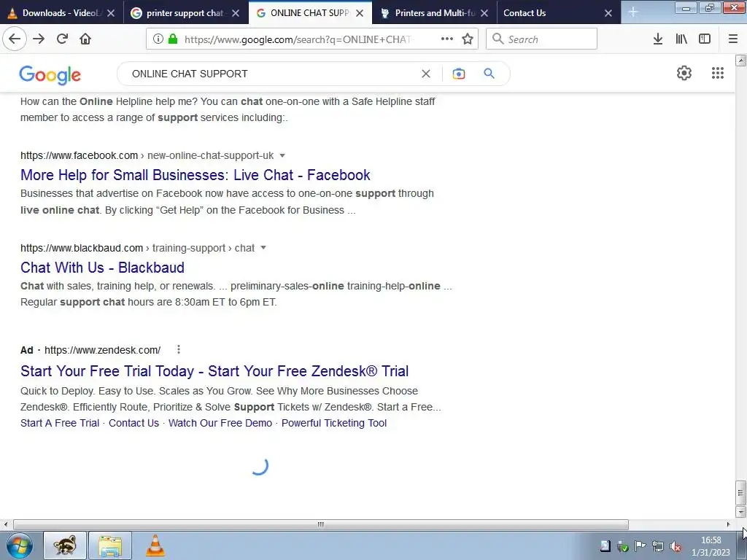Open the raccoon app in taskbar

click(65, 545)
